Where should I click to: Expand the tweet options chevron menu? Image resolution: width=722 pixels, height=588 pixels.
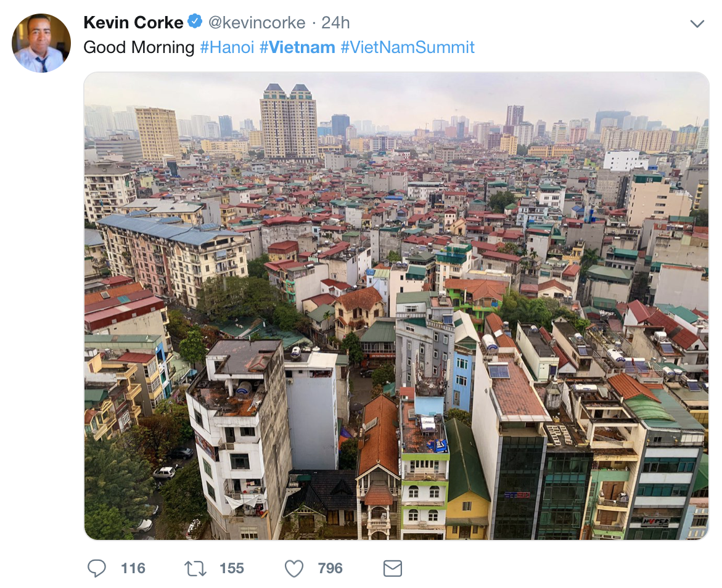click(x=697, y=24)
